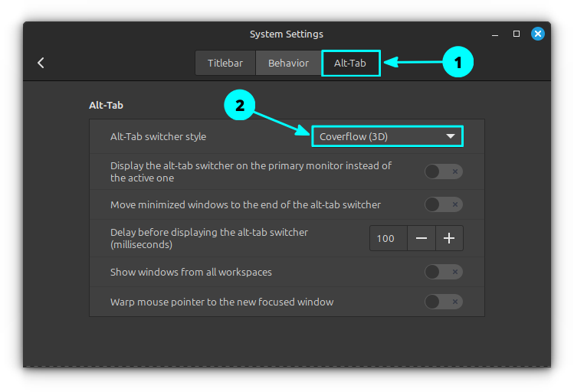
Task: Toggle display switcher on primary monitor
Action: (x=444, y=171)
